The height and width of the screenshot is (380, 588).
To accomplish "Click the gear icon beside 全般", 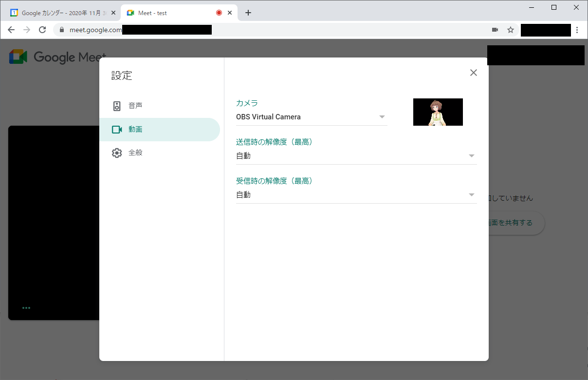I will [117, 153].
